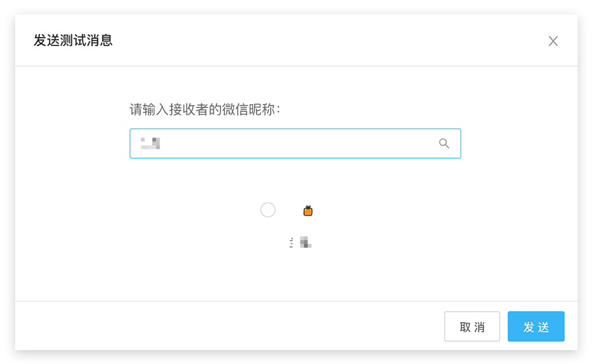The width and height of the screenshot is (594, 364).
Task: Send the test message
Action: click(x=536, y=327)
